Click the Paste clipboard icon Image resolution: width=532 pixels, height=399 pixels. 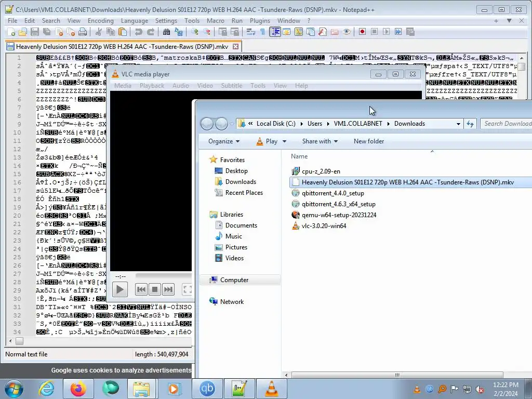(123, 32)
